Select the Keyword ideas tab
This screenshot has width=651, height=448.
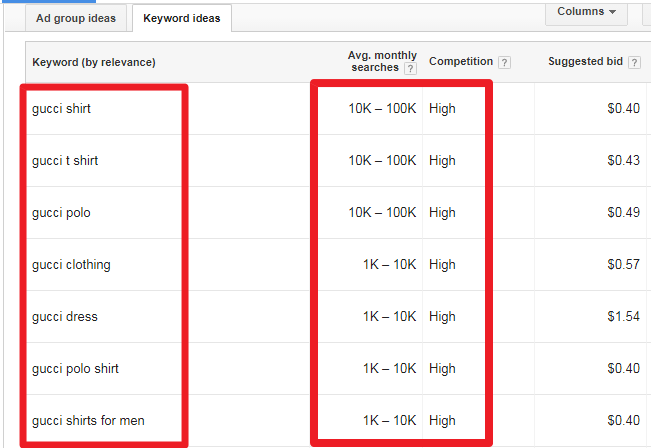tap(181, 18)
